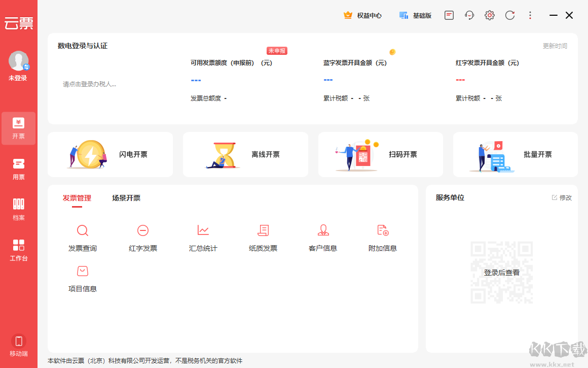
Task: Start 闪电开票 quick invoicing
Action: point(111,154)
